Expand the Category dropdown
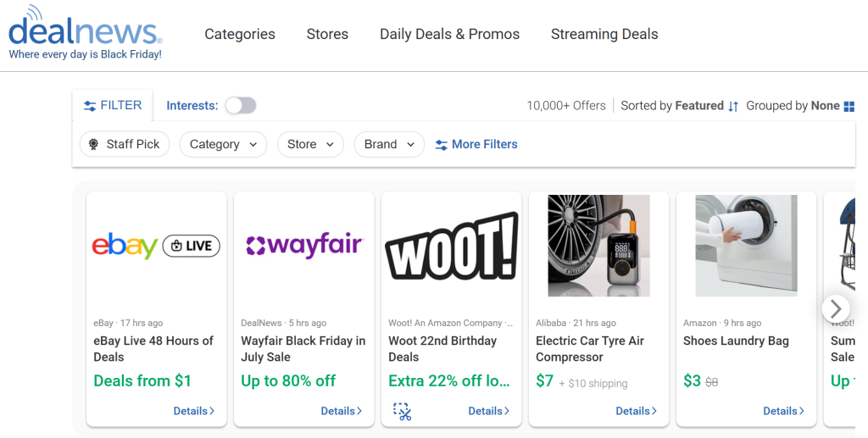The width and height of the screenshot is (868, 438). coord(223,144)
